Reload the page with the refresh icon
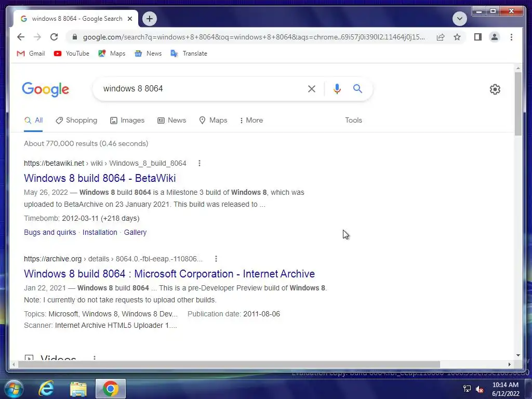The width and height of the screenshot is (532, 399). point(54,37)
